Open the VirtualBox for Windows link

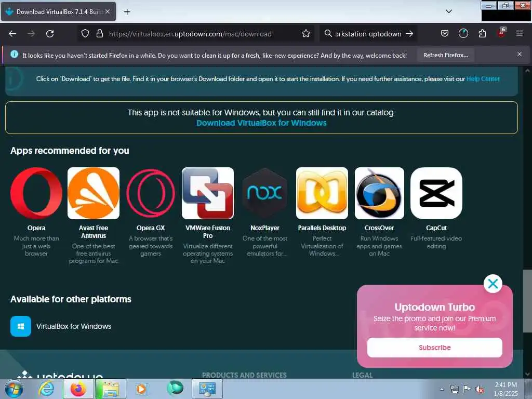(74, 326)
